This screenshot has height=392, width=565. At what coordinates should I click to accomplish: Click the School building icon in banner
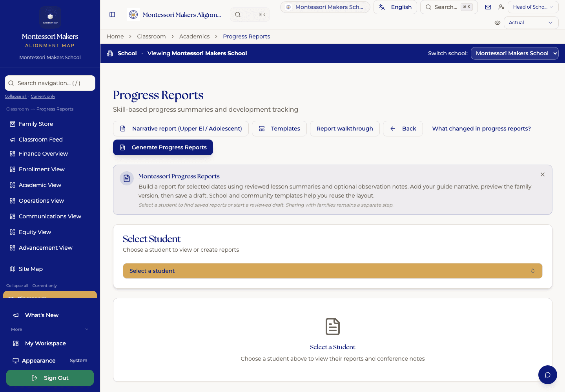(x=110, y=53)
